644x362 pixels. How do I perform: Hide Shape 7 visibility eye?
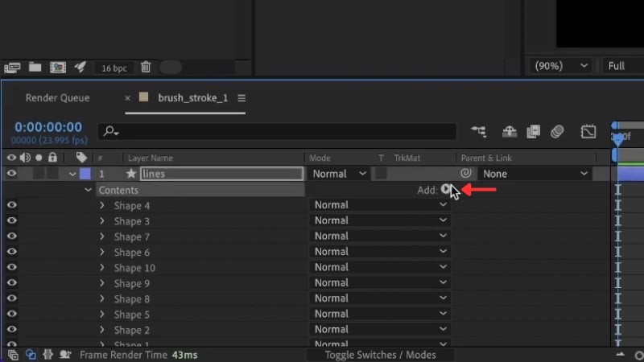point(11,236)
